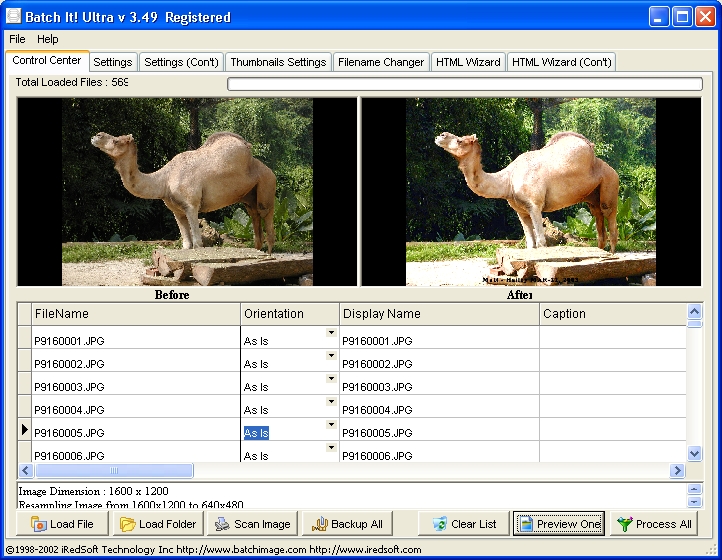
Task: Switch to the HTML Wizard tab
Action: point(468,62)
